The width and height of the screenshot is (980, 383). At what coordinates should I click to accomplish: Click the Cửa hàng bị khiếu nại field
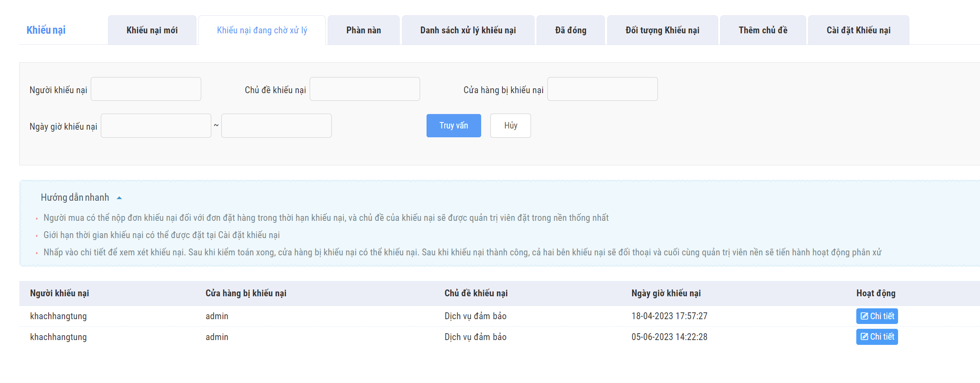pos(602,89)
